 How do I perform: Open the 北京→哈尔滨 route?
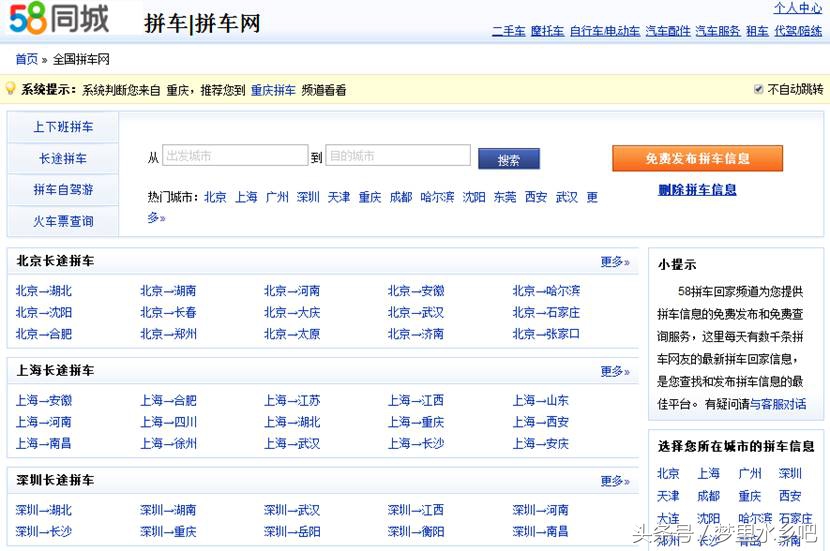(x=546, y=291)
